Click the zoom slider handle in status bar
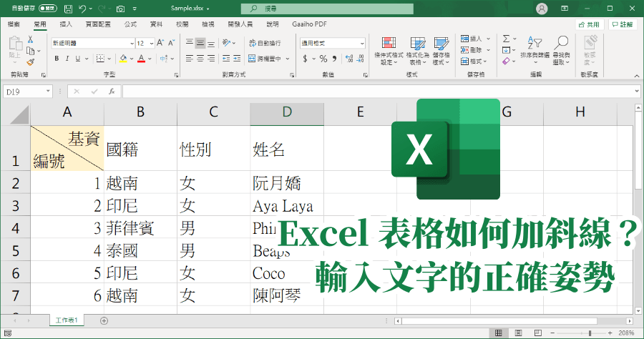Viewport: 644px width, 339px height. (x=590, y=333)
